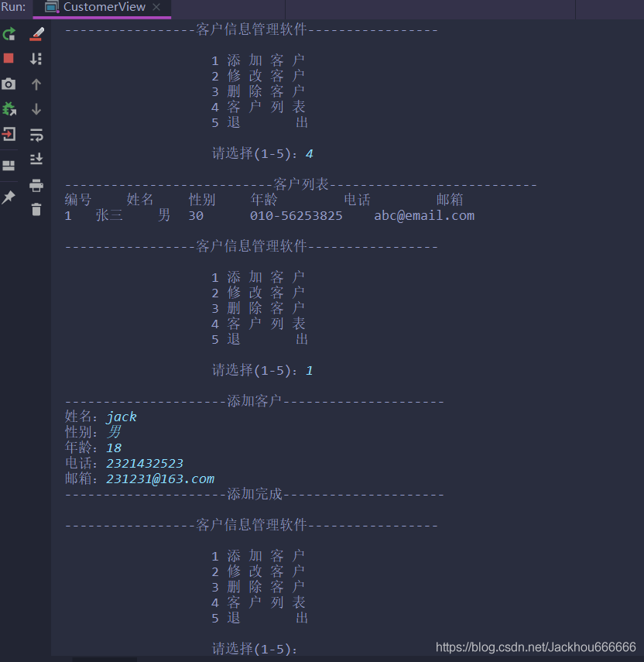This screenshot has width=644, height=662.
Task: Click the entered name jack
Action: (x=121, y=417)
